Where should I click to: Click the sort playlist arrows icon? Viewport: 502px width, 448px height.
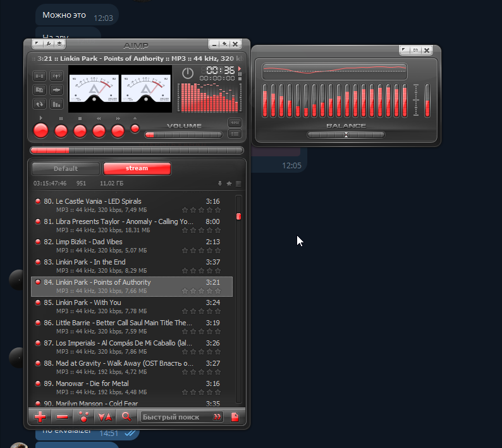coord(106,416)
